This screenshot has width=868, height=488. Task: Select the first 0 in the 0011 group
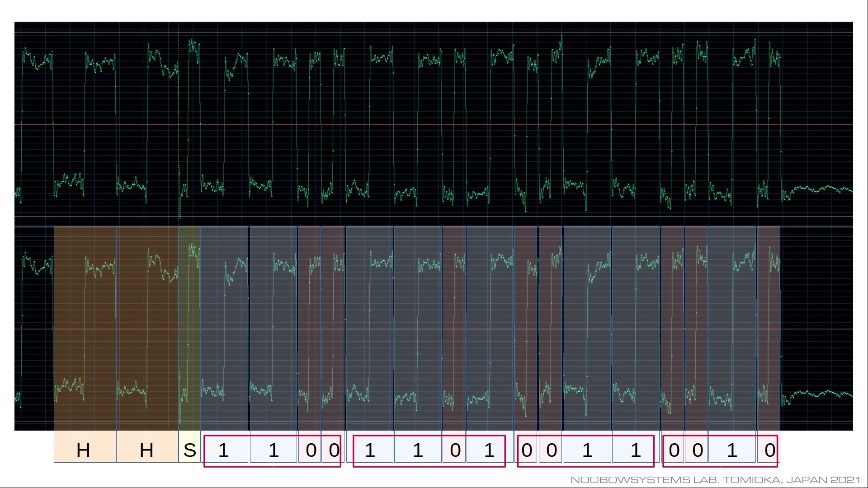pos(526,446)
